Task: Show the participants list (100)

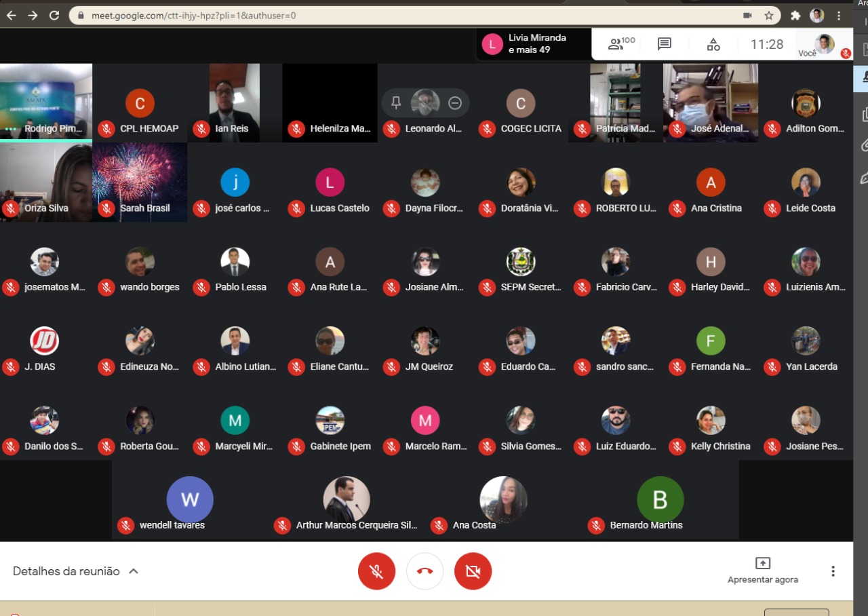Action: (x=621, y=44)
